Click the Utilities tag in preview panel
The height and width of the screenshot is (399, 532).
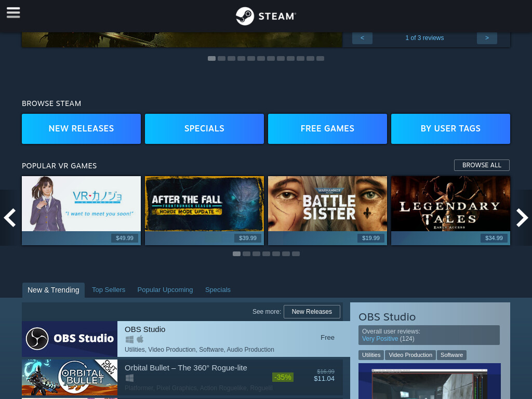[x=371, y=355]
